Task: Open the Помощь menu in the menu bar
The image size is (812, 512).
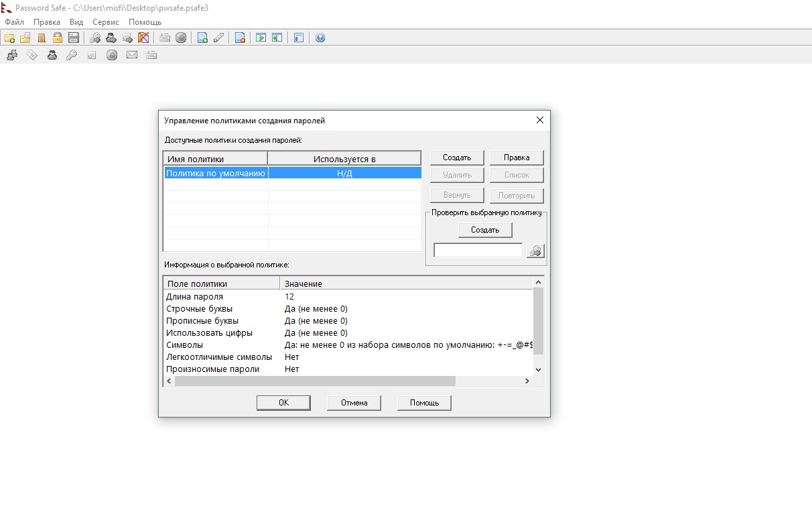Action: (145, 22)
